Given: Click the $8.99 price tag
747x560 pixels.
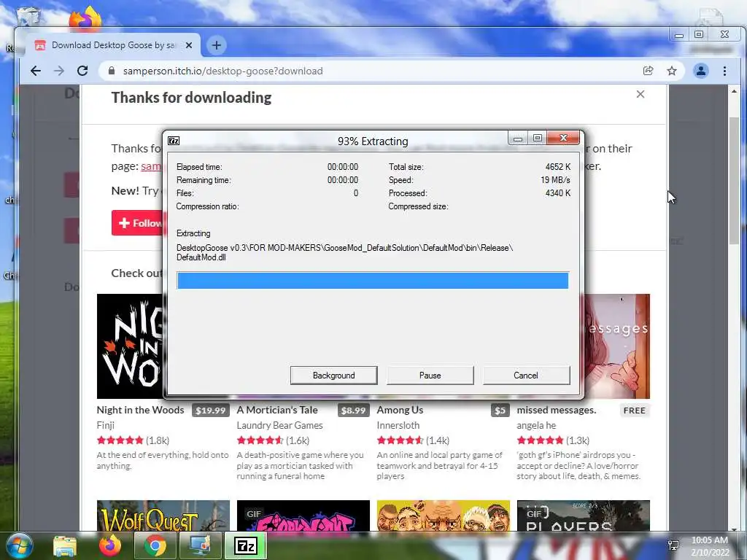Looking at the screenshot, I should click(x=354, y=411).
